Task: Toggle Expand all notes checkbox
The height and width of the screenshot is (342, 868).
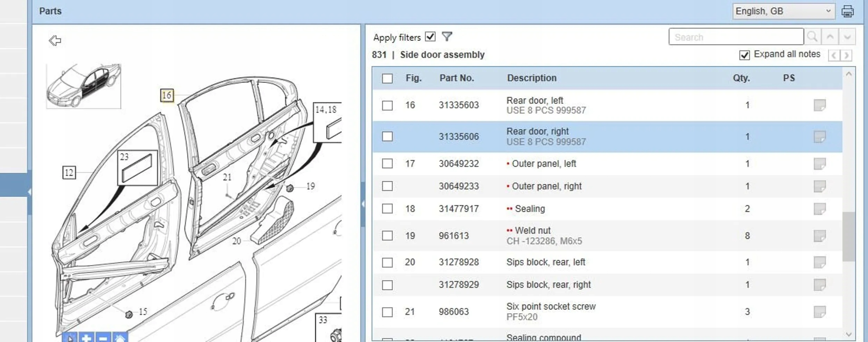Action: click(744, 55)
